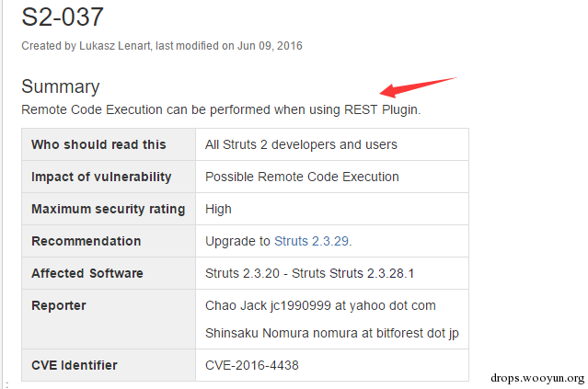Click the S2-037 page title
The image size is (588, 389).
tap(63, 17)
